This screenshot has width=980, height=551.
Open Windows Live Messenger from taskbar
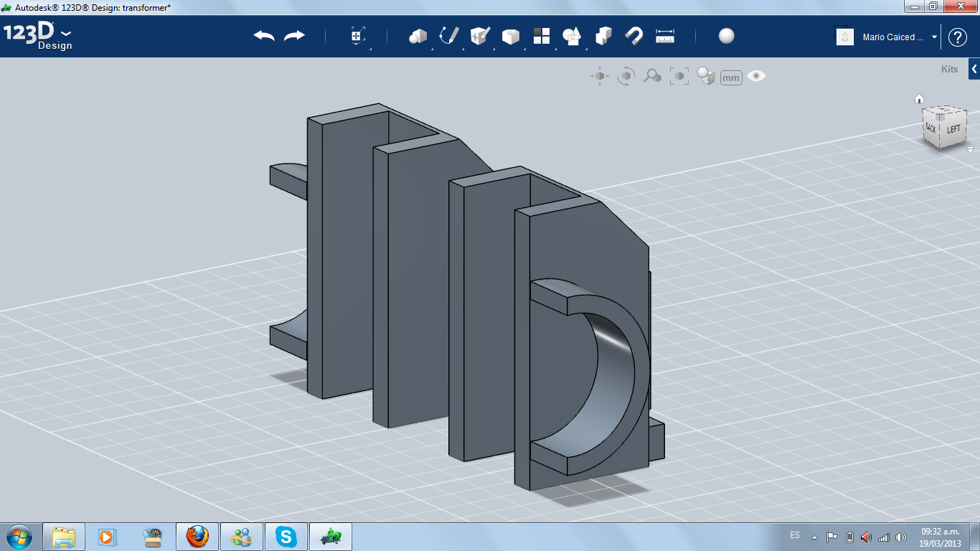[241, 537]
